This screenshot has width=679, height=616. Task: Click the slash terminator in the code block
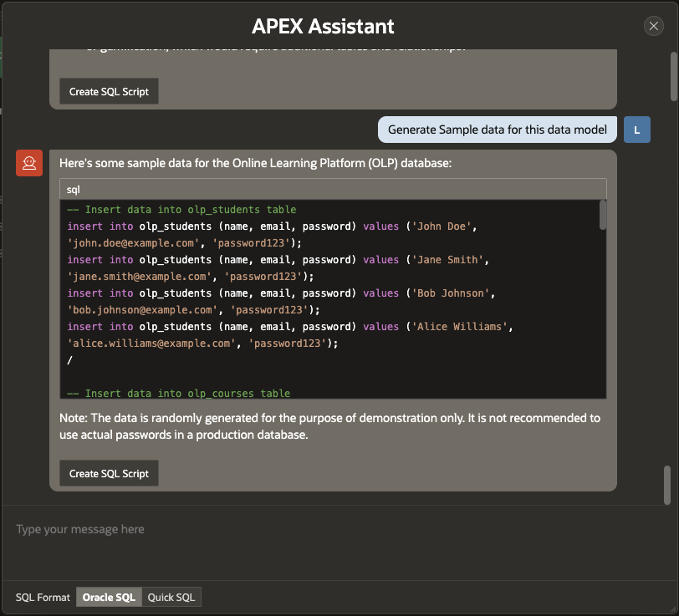69,359
